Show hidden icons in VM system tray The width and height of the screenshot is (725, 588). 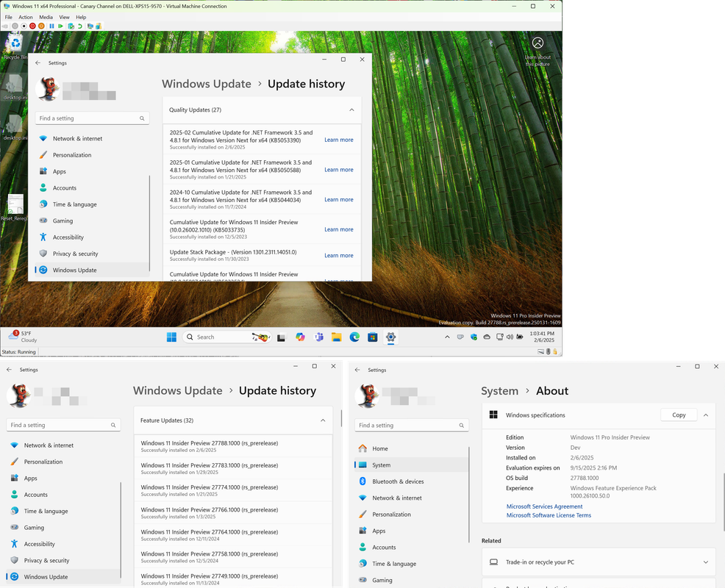(447, 337)
